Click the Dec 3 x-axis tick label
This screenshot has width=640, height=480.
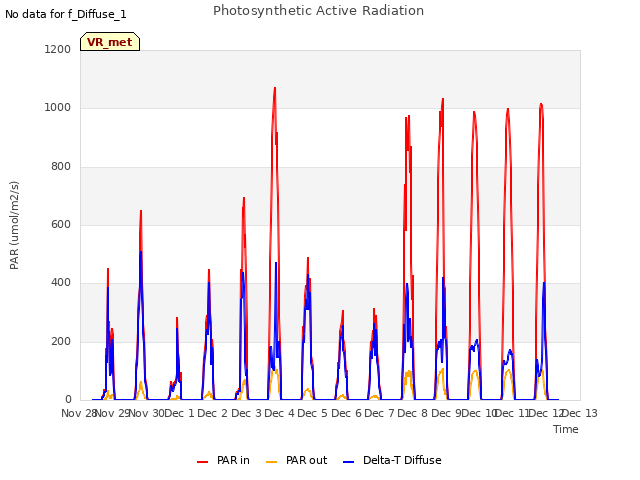(246, 413)
